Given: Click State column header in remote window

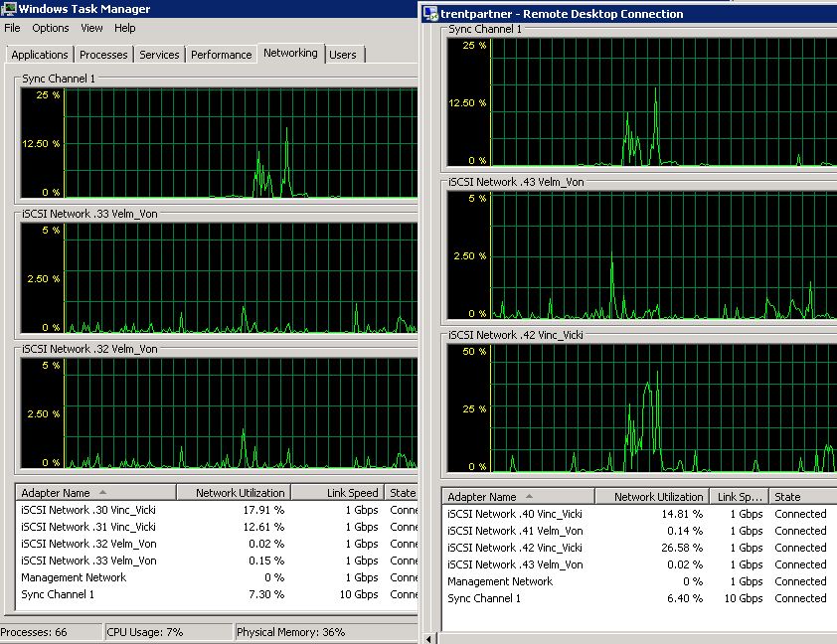Looking at the screenshot, I should 803,497.
